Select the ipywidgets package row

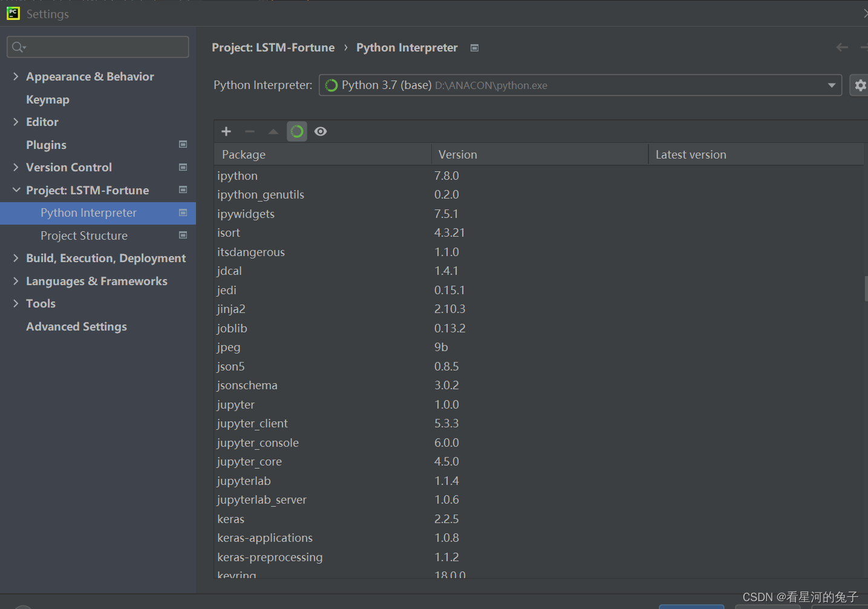[x=539, y=214]
